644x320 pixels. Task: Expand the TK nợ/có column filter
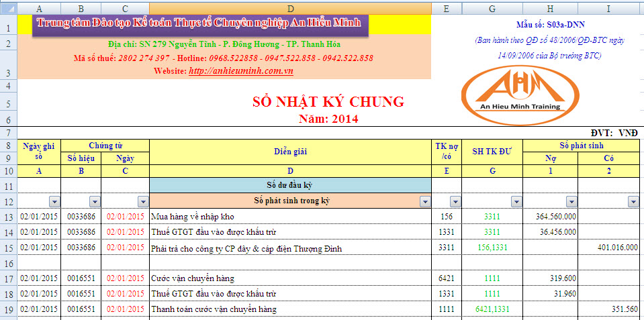tap(455, 201)
